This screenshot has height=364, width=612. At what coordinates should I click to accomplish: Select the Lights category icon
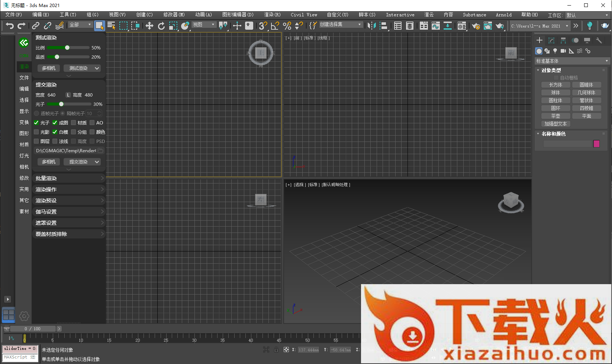(x=555, y=51)
